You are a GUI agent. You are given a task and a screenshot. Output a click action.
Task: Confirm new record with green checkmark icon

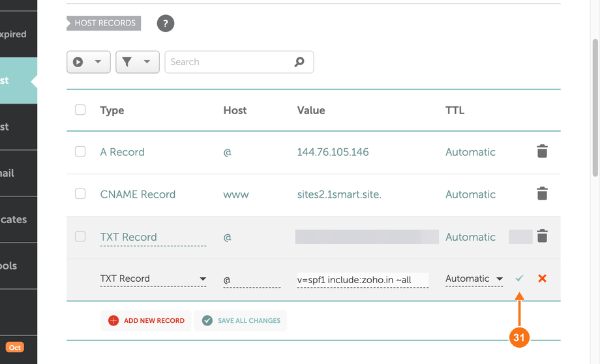(x=519, y=279)
